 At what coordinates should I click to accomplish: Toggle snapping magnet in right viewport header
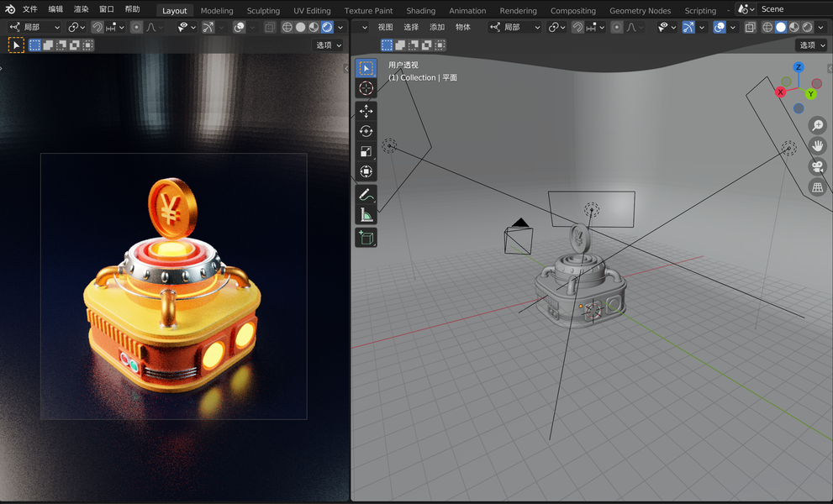point(577,27)
